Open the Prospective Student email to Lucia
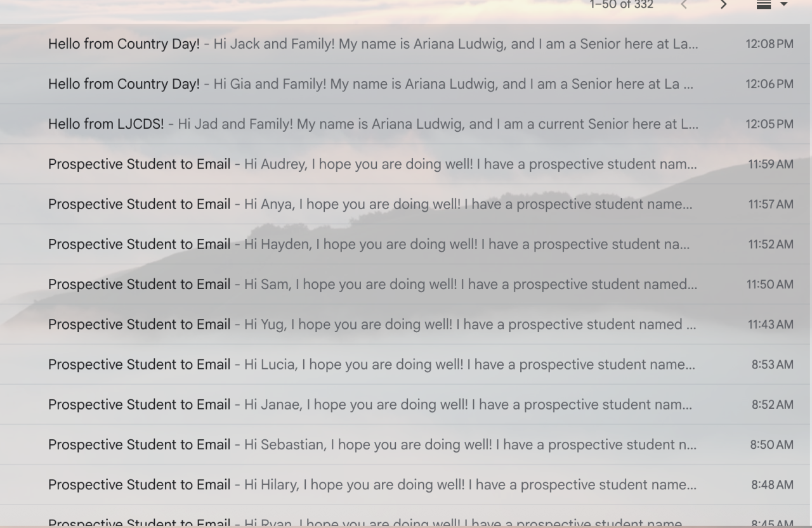 pyautogui.click(x=373, y=364)
